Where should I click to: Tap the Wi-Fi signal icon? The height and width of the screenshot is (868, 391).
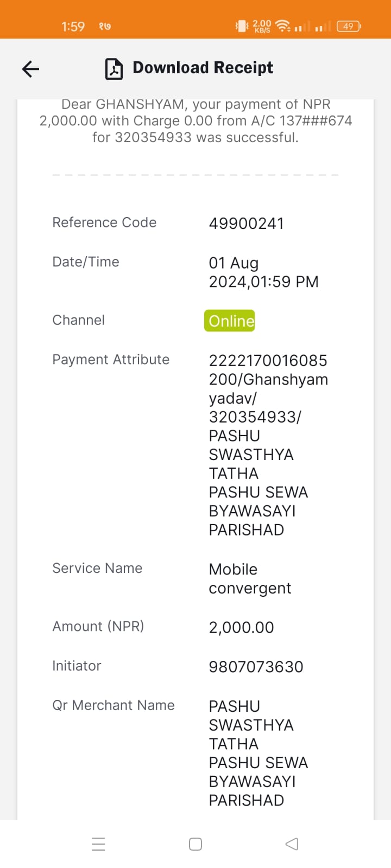(x=283, y=25)
